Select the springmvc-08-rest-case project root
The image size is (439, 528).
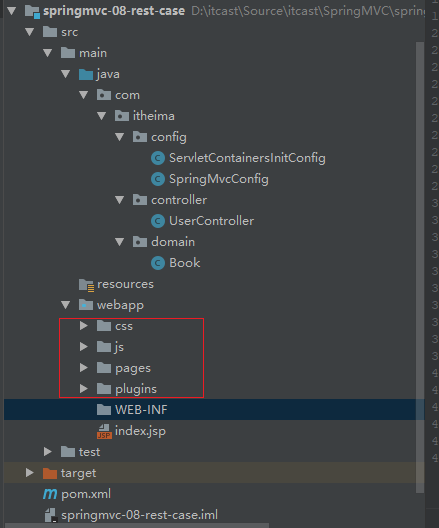(x=114, y=11)
